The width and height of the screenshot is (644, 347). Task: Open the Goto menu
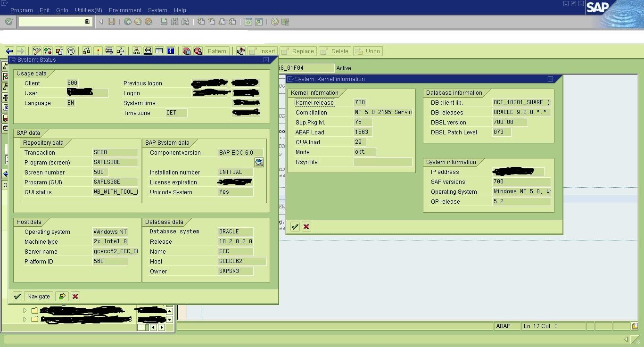pos(62,10)
